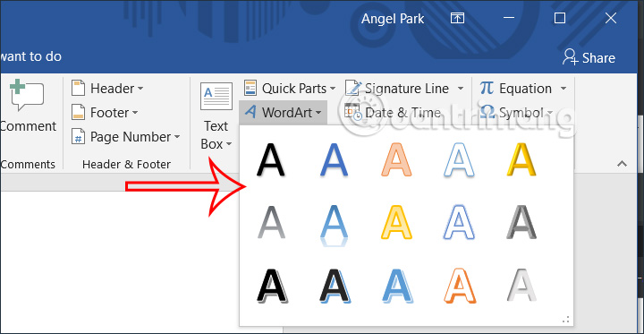Viewport: 644px width, 334px height.
Task: Pick the blue reflection WordArt style
Action: tap(334, 226)
